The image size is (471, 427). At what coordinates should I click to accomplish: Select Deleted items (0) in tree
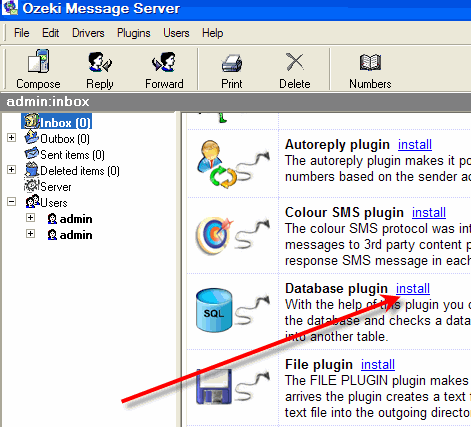pyautogui.click(x=80, y=171)
